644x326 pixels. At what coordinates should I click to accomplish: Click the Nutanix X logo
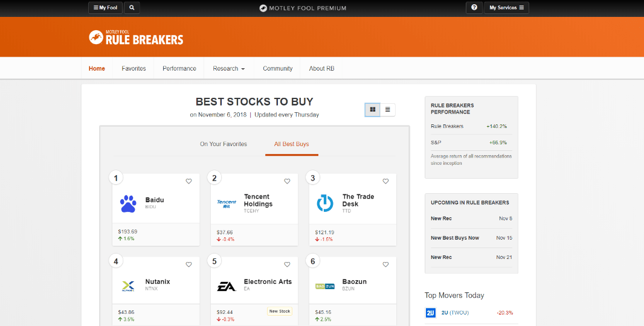point(128,286)
